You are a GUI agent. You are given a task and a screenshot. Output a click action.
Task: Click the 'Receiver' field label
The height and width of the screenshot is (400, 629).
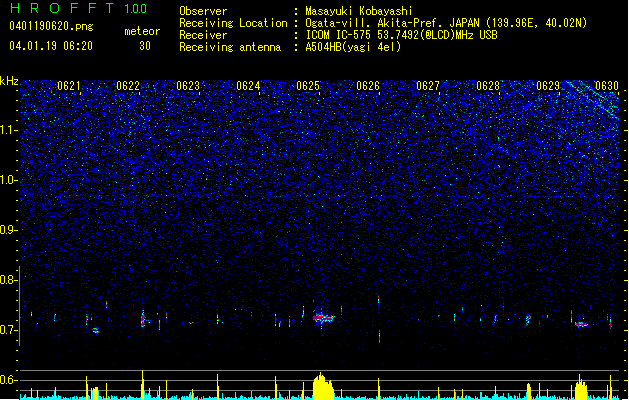pyautogui.click(x=203, y=35)
